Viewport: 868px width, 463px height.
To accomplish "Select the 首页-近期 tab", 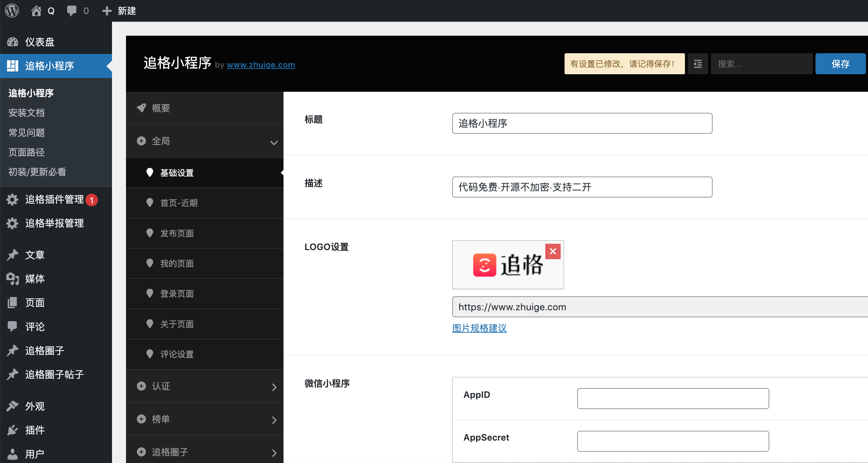I will pyautogui.click(x=205, y=203).
